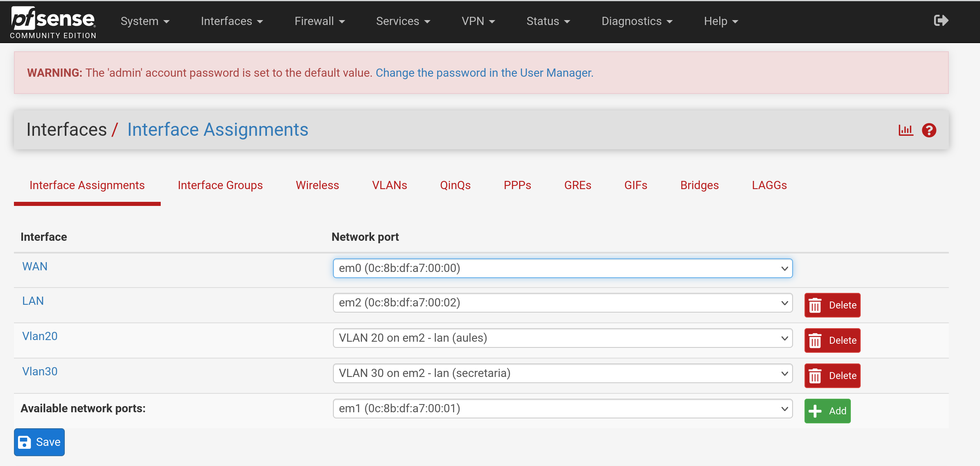Image resolution: width=980 pixels, height=466 pixels.
Task: Click the logout icon at top right
Action: click(941, 20)
